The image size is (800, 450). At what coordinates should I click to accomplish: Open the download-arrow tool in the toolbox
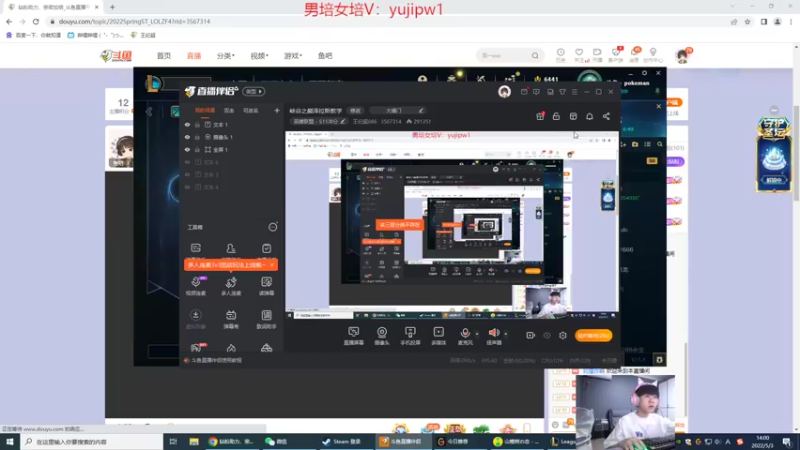[195, 319]
